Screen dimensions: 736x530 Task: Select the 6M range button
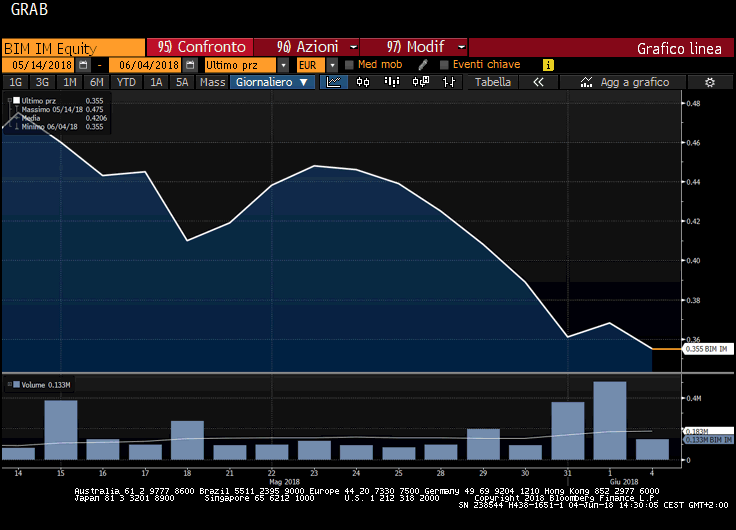pyautogui.click(x=96, y=82)
